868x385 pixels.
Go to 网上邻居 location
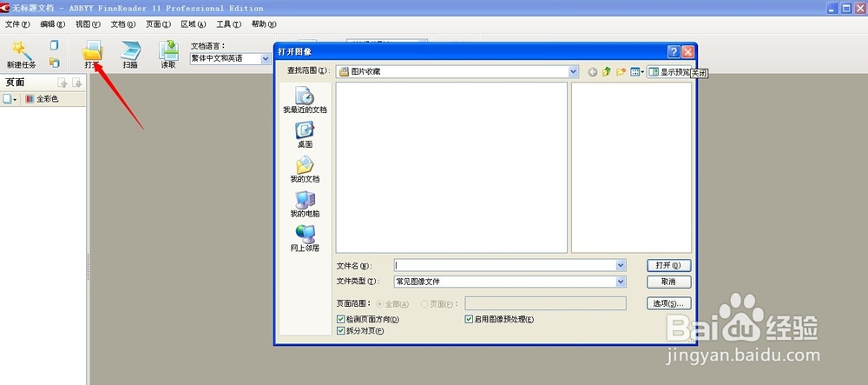tap(305, 239)
